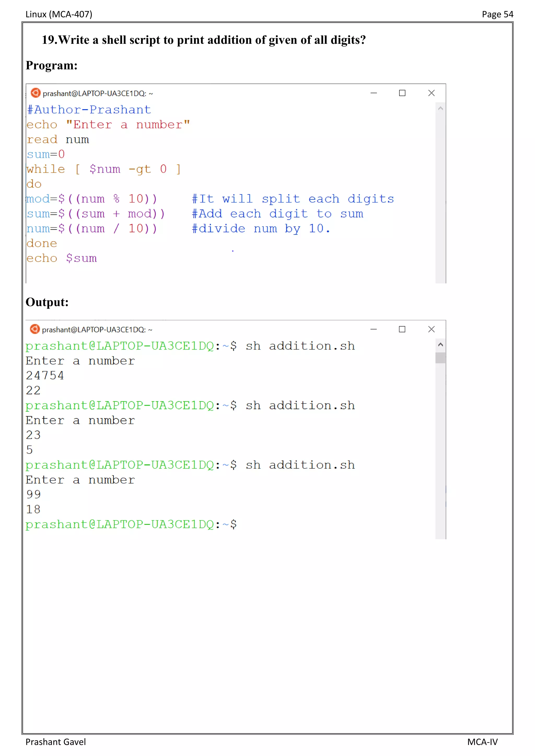Screen dimensions: 535x756
Task: Click the input value '23'
Action: tap(33, 435)
